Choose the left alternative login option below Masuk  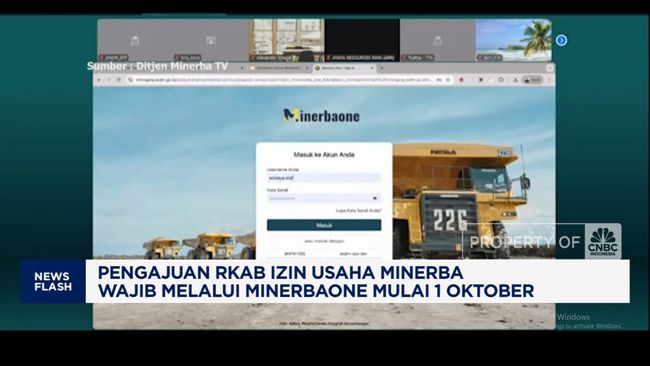tap(295, 253)
